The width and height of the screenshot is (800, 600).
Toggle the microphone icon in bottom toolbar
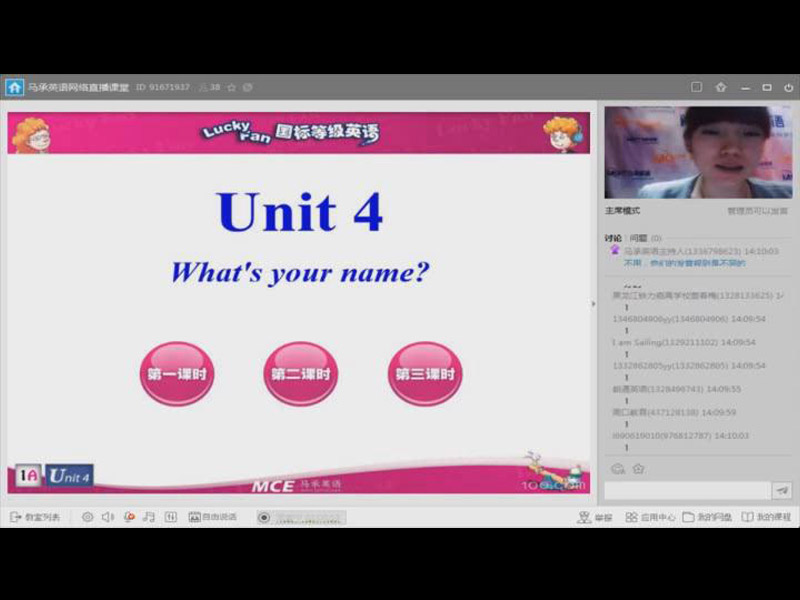tap(129, 517)
